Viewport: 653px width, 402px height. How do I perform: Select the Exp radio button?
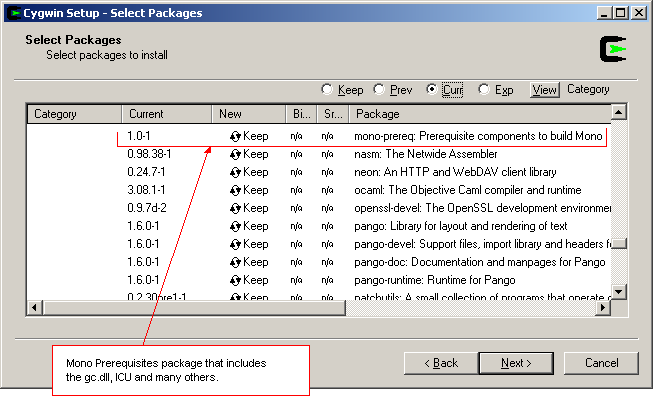click(484, 89)
